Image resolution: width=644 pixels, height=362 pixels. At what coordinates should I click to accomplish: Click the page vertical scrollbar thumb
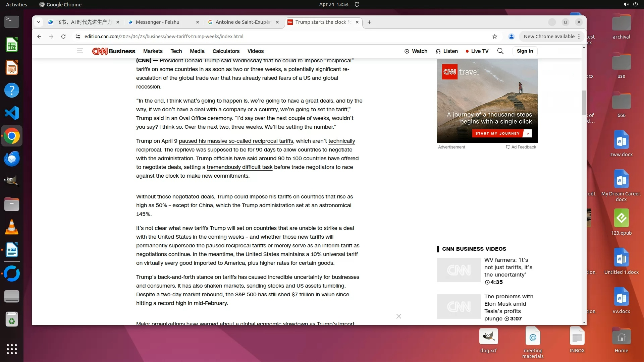click(x=584, y=102)
